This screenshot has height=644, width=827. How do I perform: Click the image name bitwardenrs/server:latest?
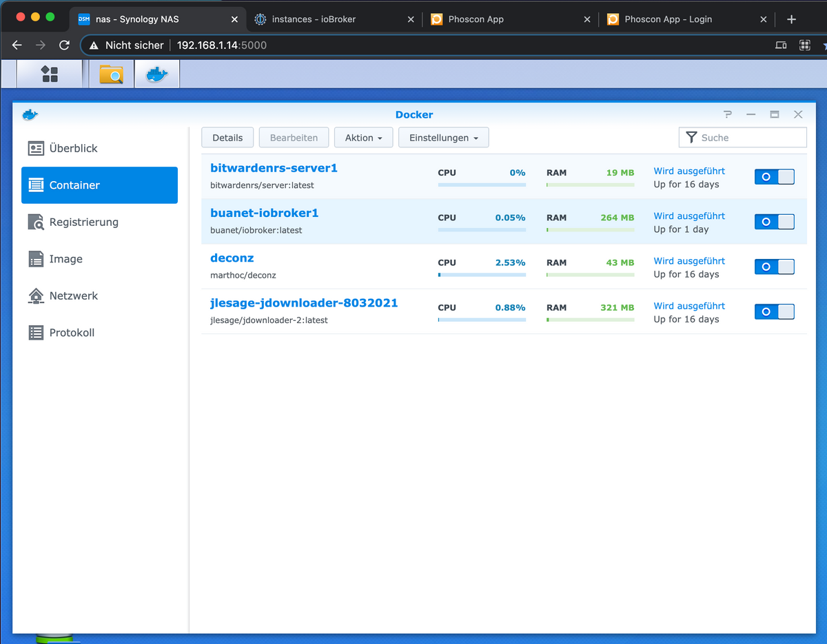click(262, 185)
